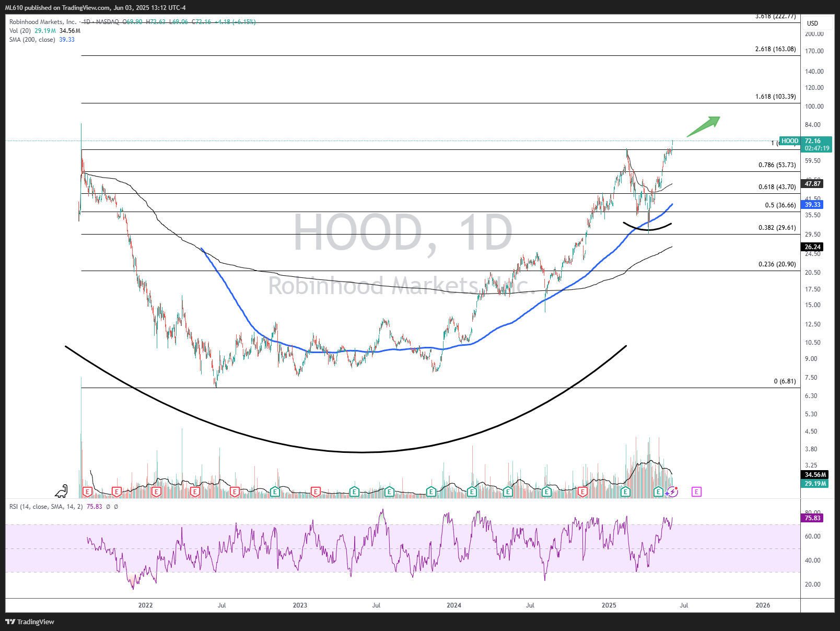The height and width of the screenshot is (631, 840).
Task: Select the SMA (200, close) indicator legend
Action: pyautogui.click(x=32, y=40)
